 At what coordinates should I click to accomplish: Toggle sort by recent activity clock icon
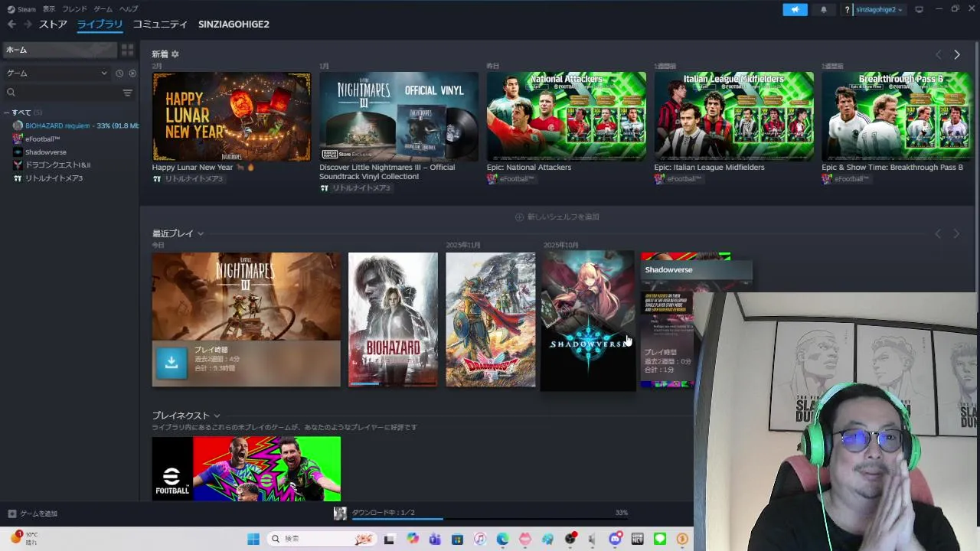click(119, 73)
